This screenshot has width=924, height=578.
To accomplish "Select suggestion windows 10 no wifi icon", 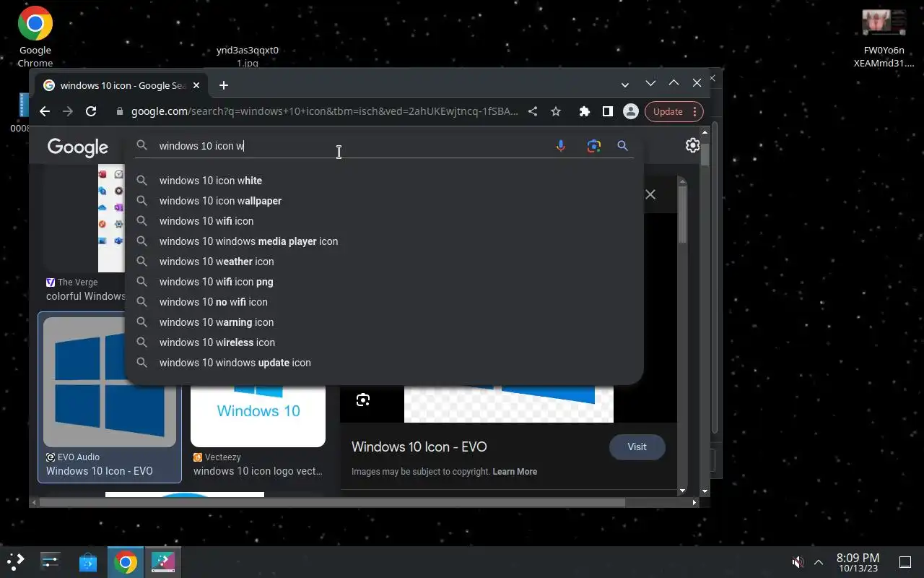I will tap(384, 302).
